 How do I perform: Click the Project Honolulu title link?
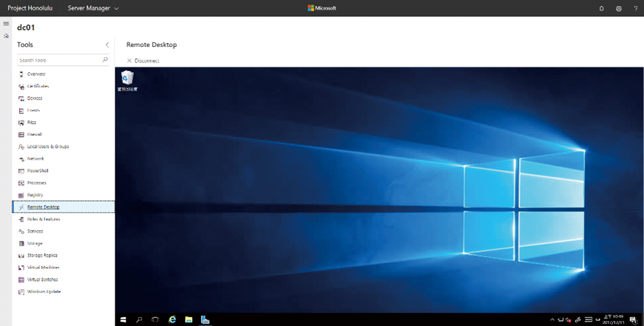coord(30,8)
